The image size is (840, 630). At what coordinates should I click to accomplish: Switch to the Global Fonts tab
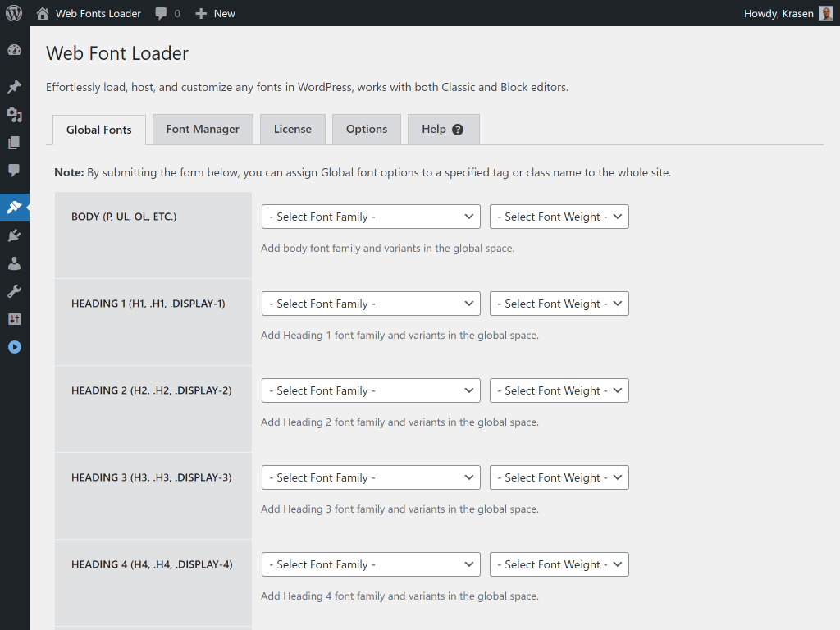tap(99, 130)
